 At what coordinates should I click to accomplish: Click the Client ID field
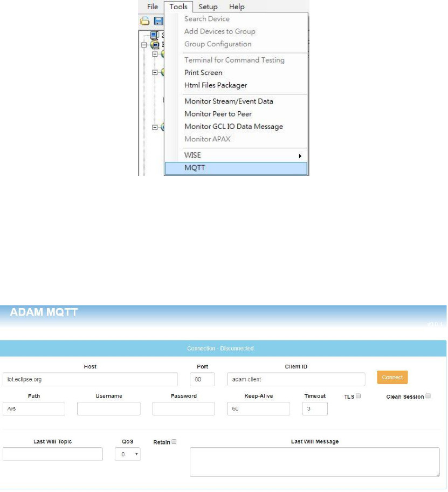click(x=296, y=379)
